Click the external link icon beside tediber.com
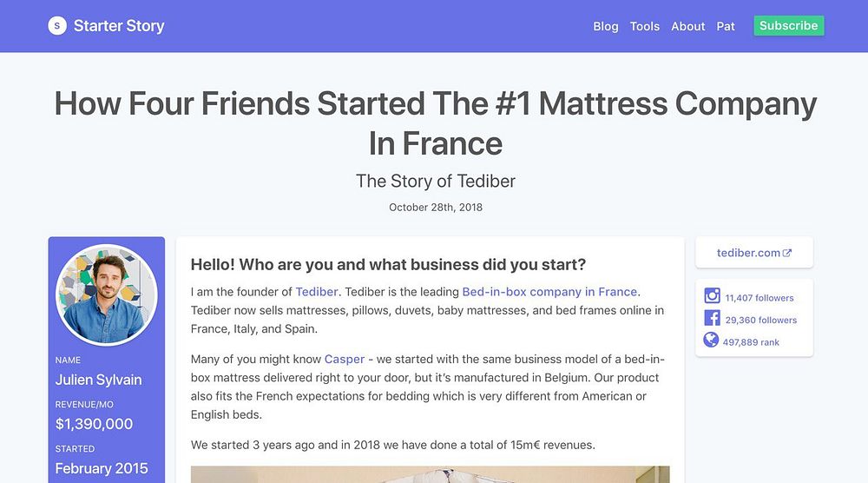 [x=787, y=253]
